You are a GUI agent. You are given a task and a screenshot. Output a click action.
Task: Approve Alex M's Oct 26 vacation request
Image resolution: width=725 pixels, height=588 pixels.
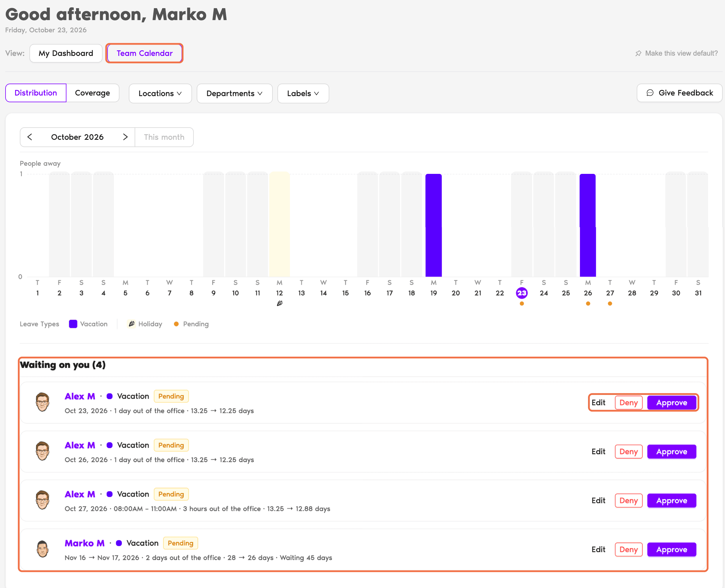coord(671,451)
